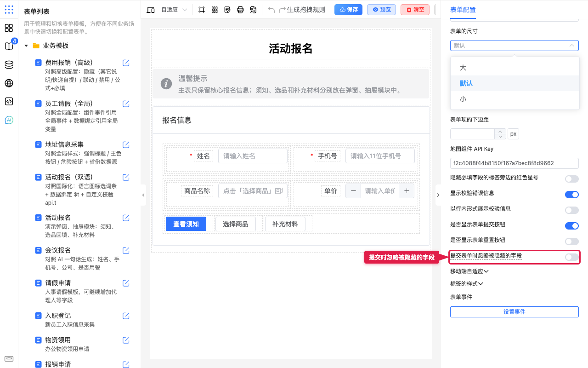Choose 默认 in size options

[514, 83]
